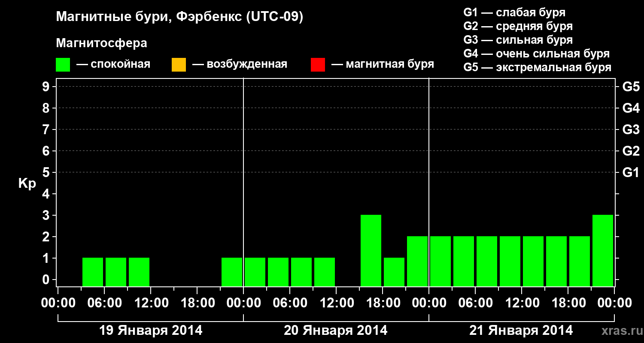This screenshot has height=343, width=644.
Task: Click the '12:00' time label under 19 January
Action: pos(151,303)
